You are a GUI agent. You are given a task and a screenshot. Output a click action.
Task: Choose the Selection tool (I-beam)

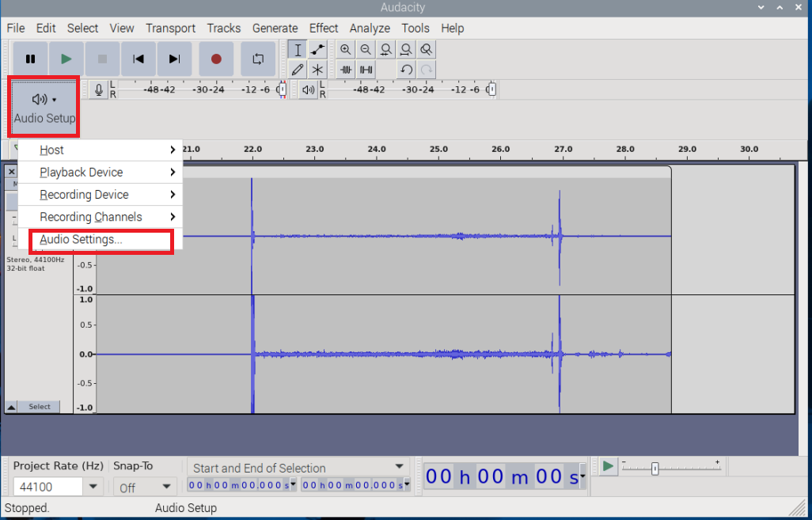pos(298,50)
